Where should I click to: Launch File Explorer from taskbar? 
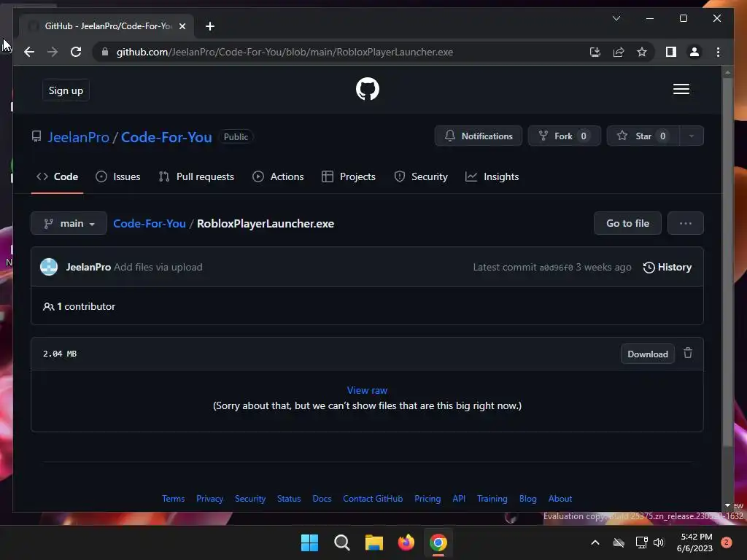(374, 542)
